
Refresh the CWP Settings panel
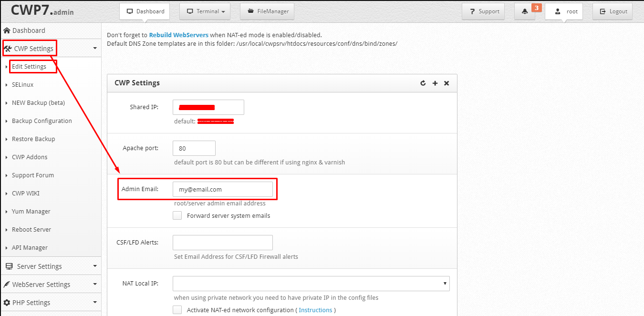pyautogui.click(x=423, y=83)
